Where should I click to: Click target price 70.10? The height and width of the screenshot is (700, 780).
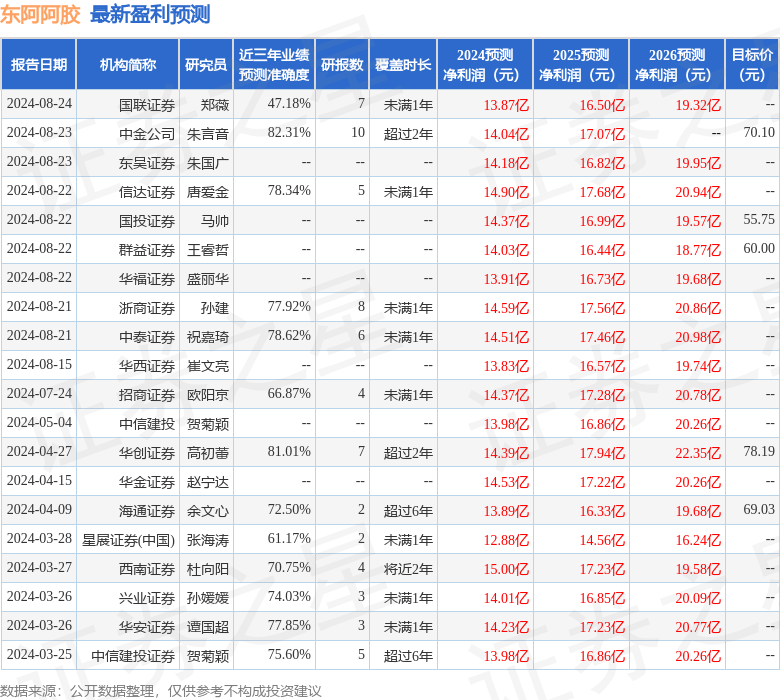click(x=759, y=133)
